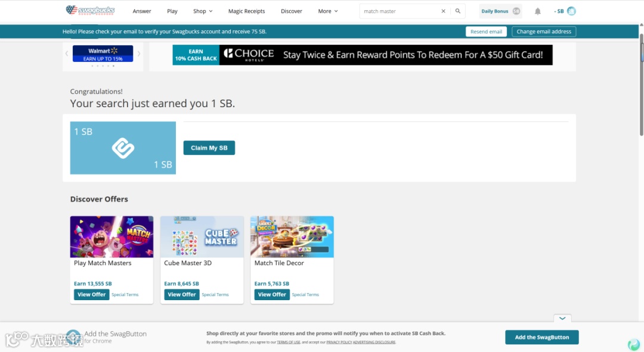Image resolution: width=644 pixels, height=352 pixels.
Task: Click the Cube Master 3D title
Action: click(188, 263)
